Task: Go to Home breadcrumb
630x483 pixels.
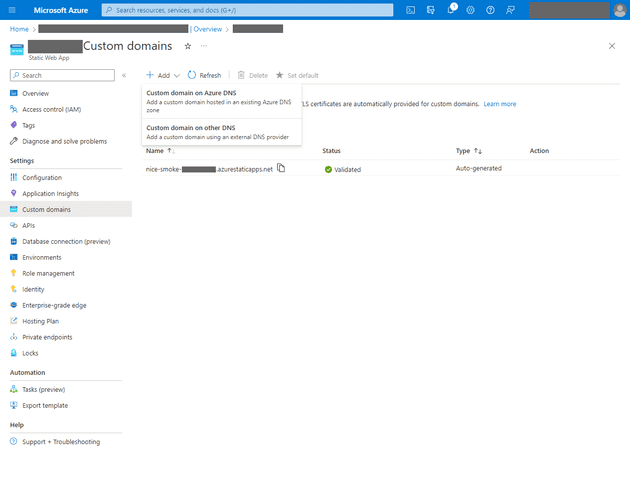Action: point(19,29)
